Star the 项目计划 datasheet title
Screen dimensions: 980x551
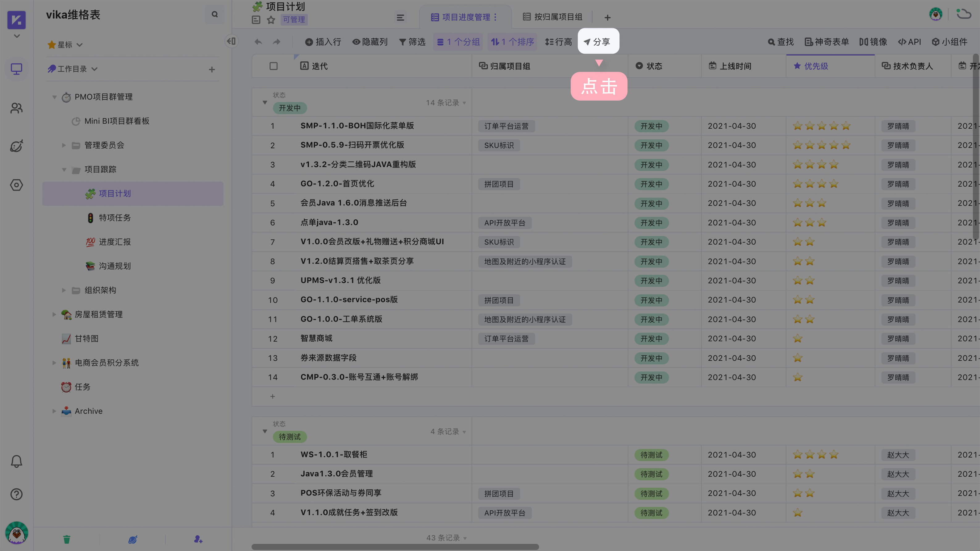[x=271, y=20]
